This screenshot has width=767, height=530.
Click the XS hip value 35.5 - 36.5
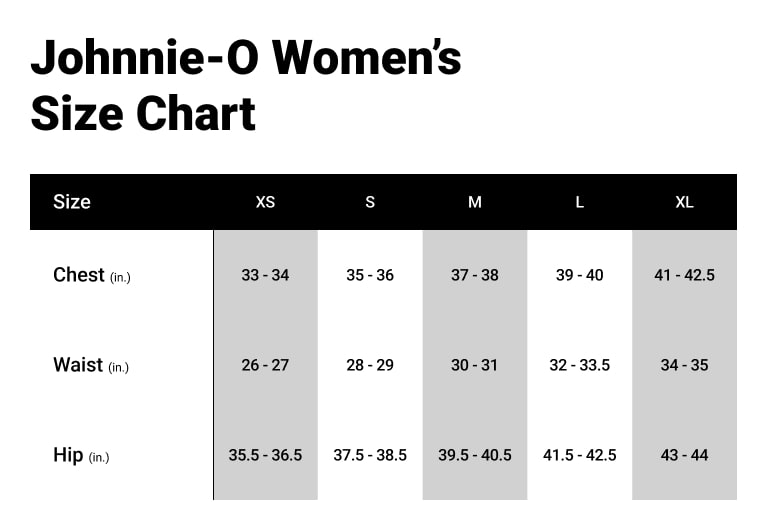coord(265,455)
